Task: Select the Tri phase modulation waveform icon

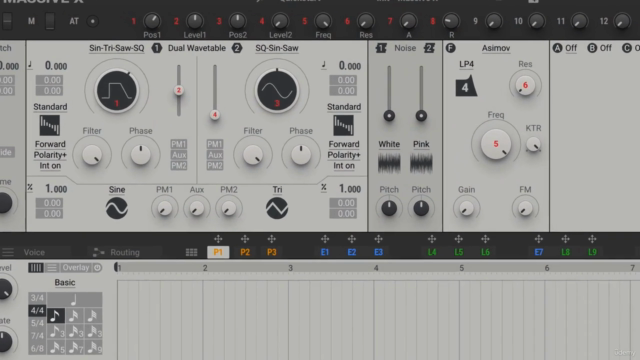Action: [x=277, y=208]
